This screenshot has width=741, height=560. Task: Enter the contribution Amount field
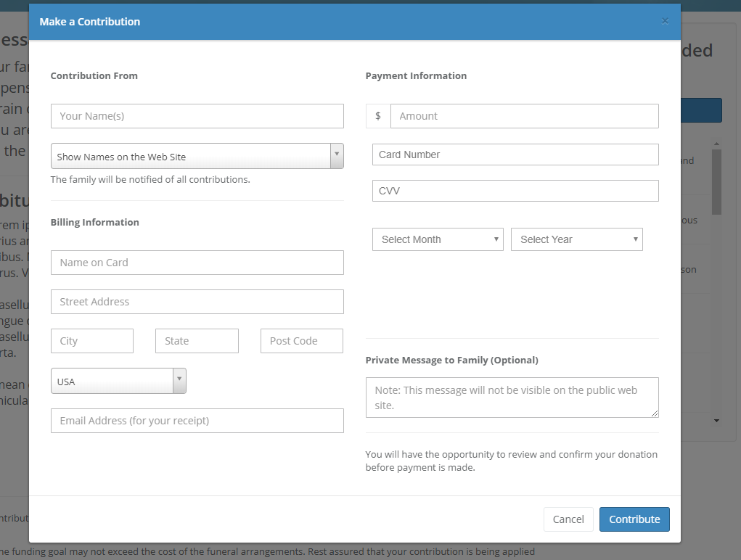(524, 116)
